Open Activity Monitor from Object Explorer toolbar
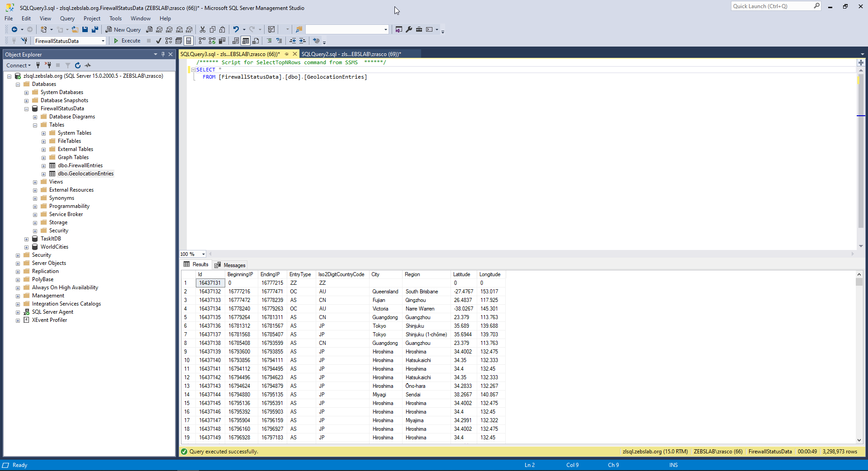The height and width of the screenshot is (471, 868). [88, 66]
